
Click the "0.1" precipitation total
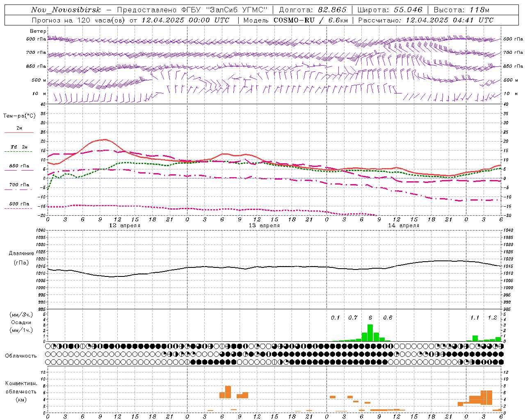(x=336, y=318)
